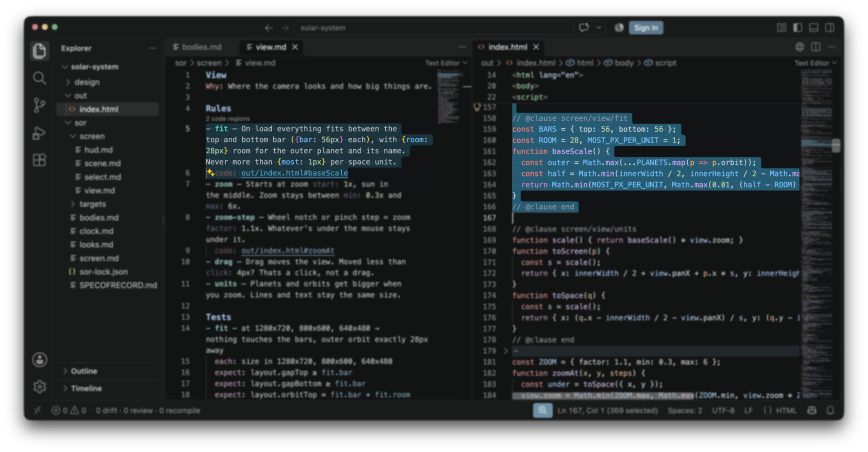The image size is (868, 452).
Task: Open the Run and Debug view
Action: [39, 133]
